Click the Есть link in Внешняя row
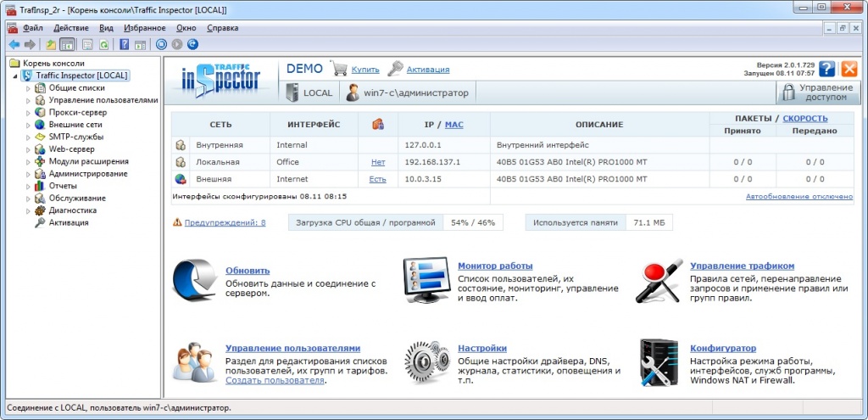868x420 pixels. [378, 179]
